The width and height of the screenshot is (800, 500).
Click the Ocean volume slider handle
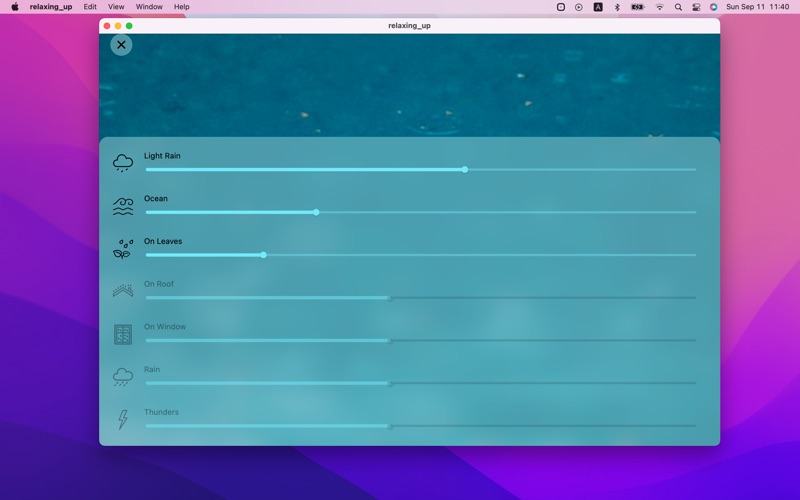click(316, 212)
